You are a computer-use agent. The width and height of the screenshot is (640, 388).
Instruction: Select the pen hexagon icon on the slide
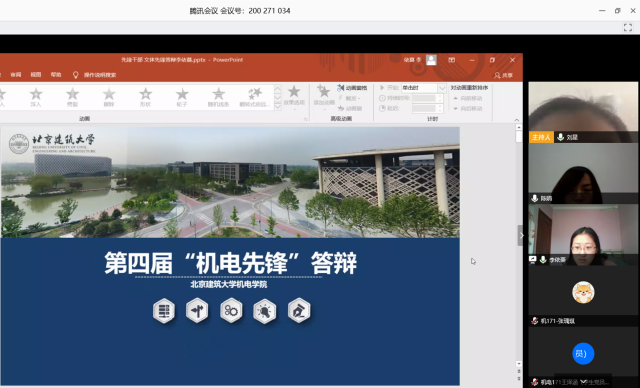(x=299, y=311)
